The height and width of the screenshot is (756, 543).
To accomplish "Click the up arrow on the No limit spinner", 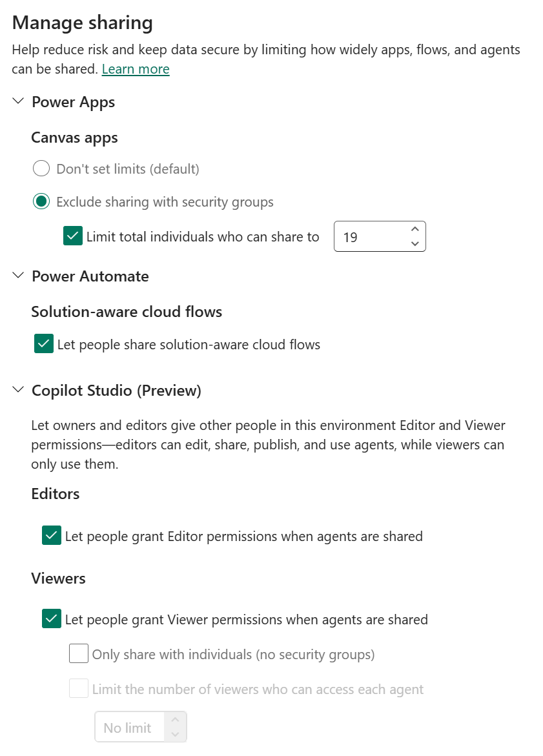I will click(175, 719).
